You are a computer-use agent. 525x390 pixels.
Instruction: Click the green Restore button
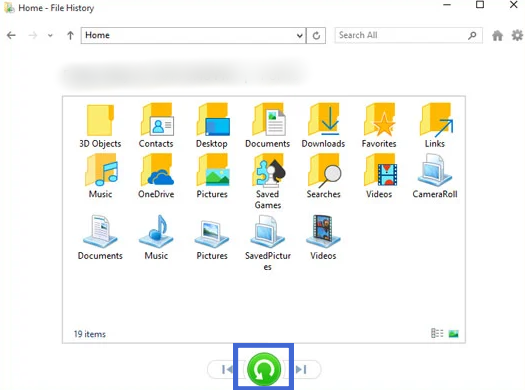[x=264, y=369]
